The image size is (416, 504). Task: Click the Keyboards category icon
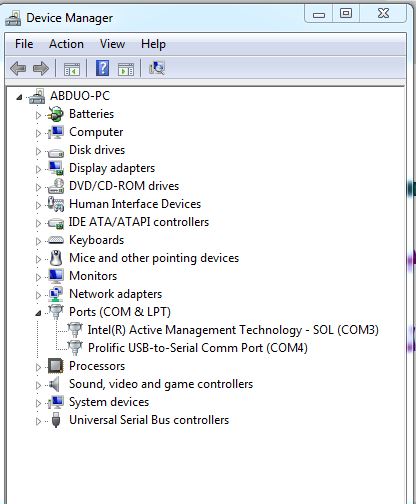point(56,240)
